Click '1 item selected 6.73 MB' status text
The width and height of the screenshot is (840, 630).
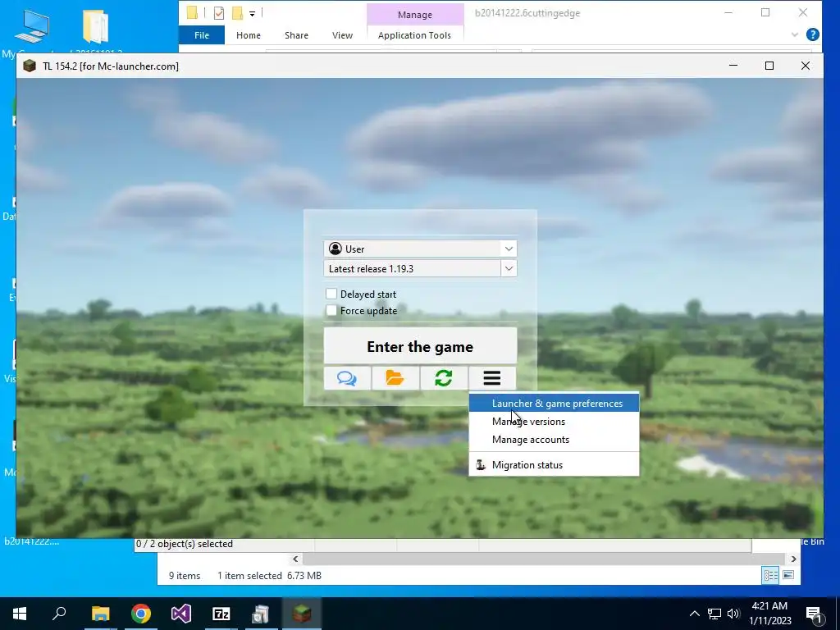(x=269, y=575)
